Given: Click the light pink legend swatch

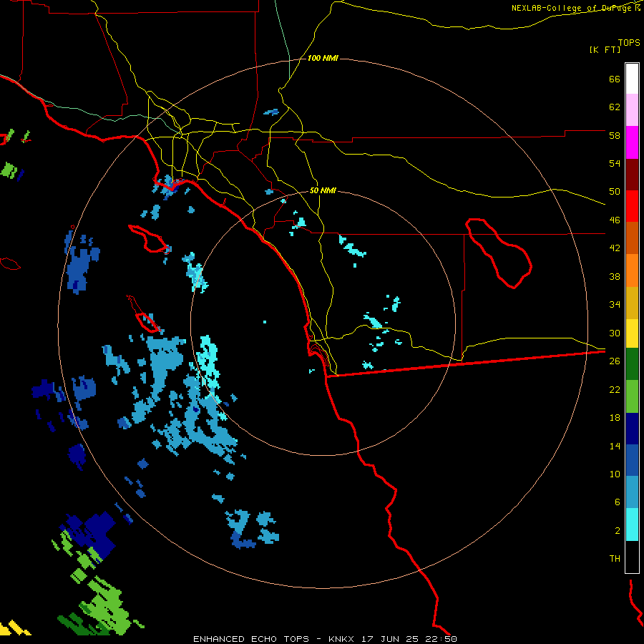Looking at the screenshot, I should pos(632,110).
